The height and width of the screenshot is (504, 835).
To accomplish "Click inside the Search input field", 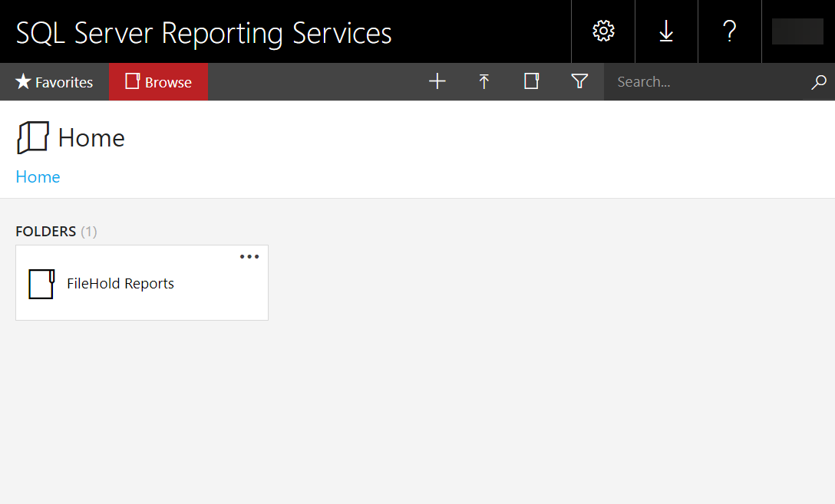I will [x=691, y=81].
